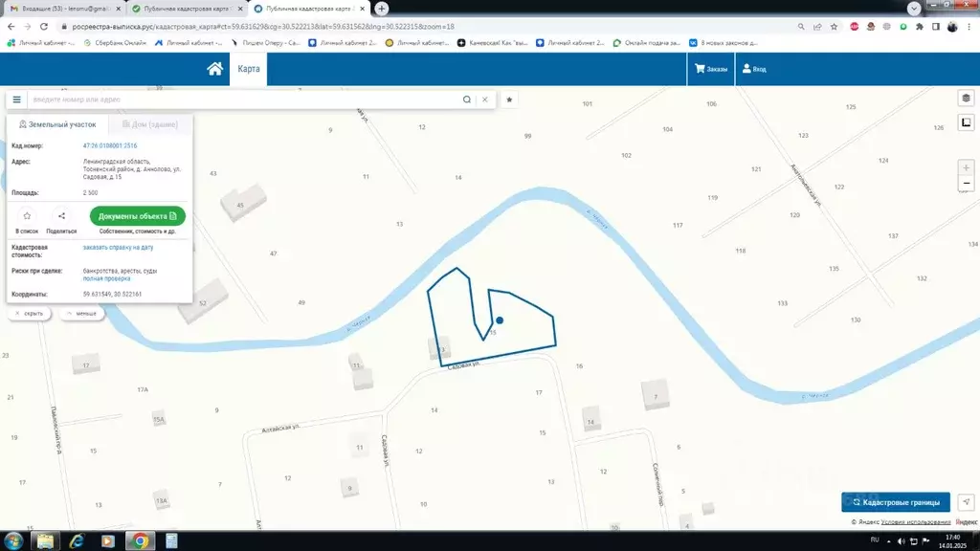The height and width of the screenshot is (551, 980).
Task: Switch to the Дом (здание) tab
Action: click(151, 125)
